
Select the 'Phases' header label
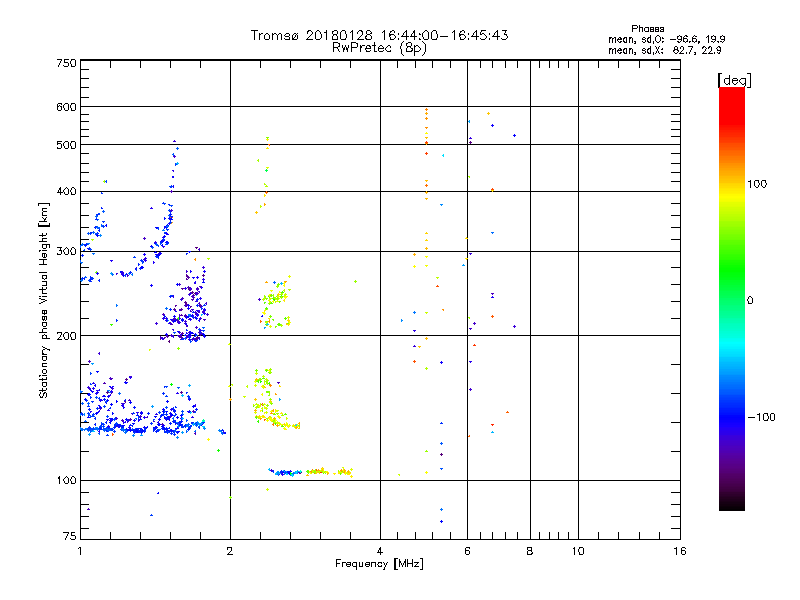[x=647, y=29]
